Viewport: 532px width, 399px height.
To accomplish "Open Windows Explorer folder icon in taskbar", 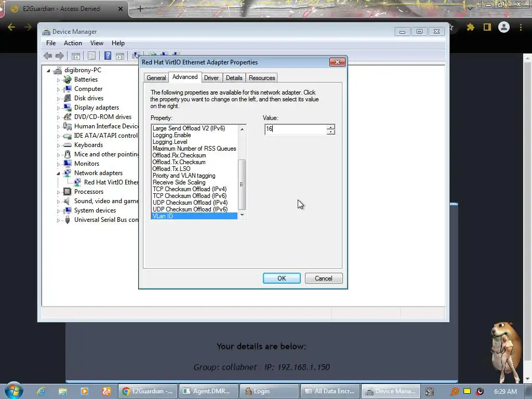I will [63, 391].
